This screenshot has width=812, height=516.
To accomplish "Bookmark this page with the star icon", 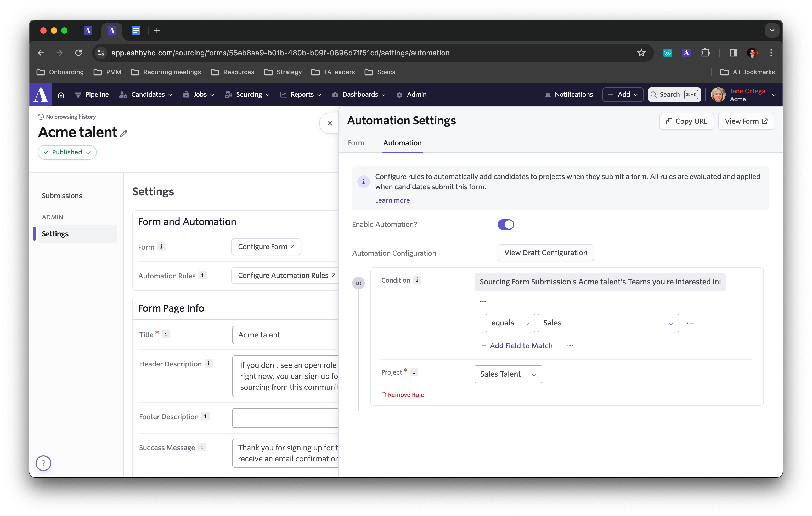I will (641, 53).
